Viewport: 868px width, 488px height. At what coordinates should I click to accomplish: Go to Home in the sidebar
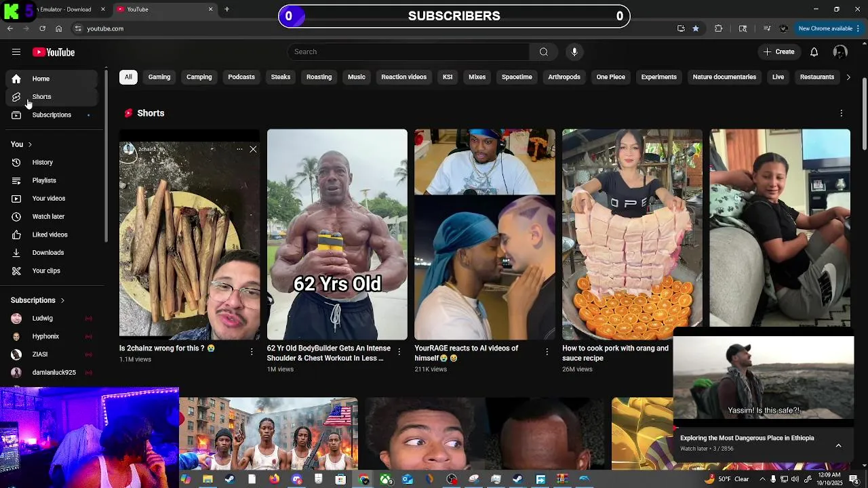point(52,79)
